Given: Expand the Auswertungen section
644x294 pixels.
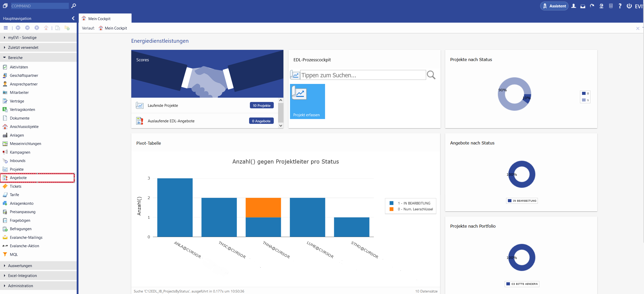Looking at the screenshot, I should coord(20,266).
